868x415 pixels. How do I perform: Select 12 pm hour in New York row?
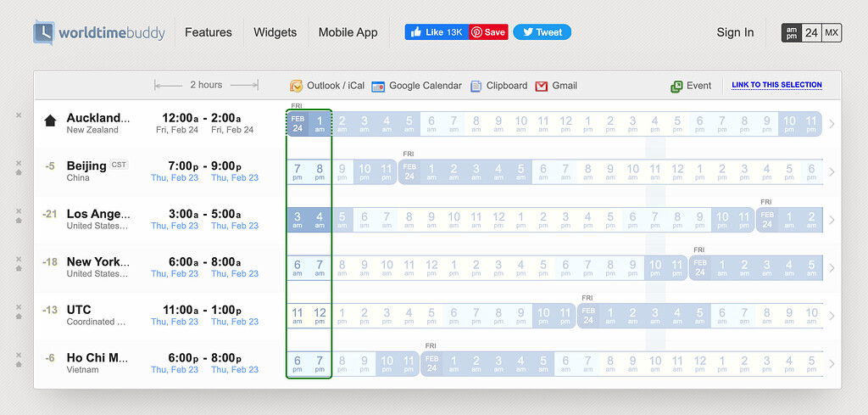pyautogui.click(x=431, y=267)
